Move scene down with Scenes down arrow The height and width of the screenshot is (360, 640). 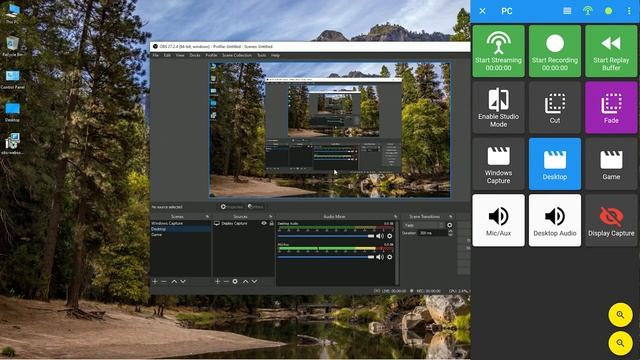pos(183,281)
